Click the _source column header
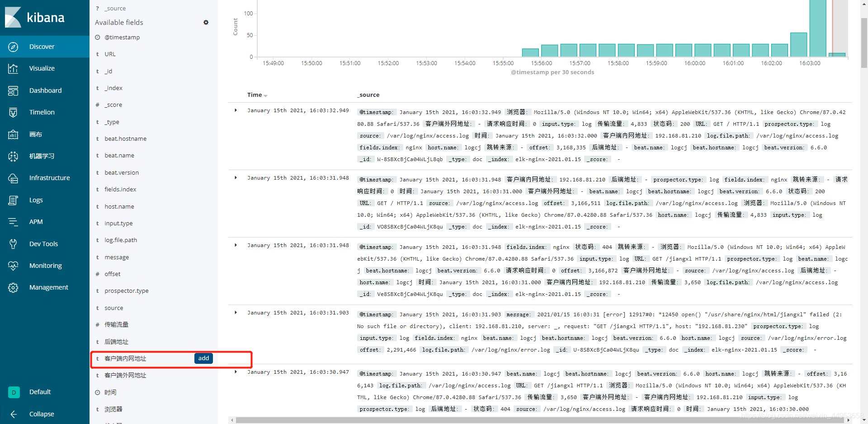Viewport: 868px width, 424px height. (x=368, y=95)
